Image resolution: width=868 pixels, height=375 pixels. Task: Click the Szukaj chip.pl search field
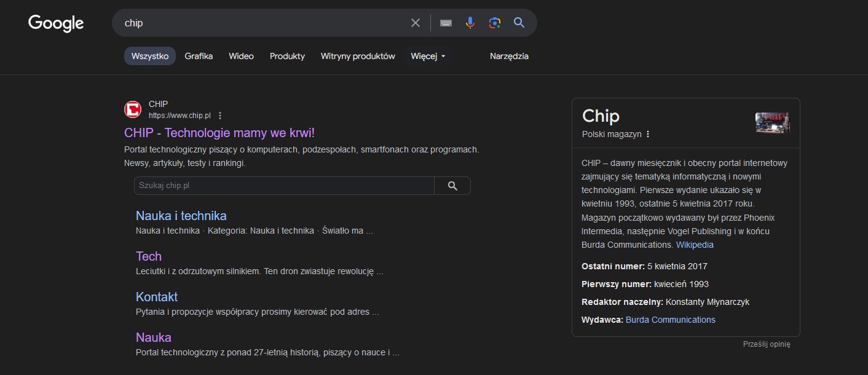(x=284, y=186)
